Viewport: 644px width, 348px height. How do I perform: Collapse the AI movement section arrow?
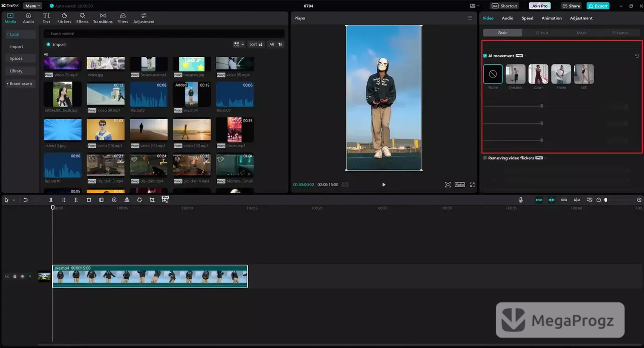coord(526,56)
